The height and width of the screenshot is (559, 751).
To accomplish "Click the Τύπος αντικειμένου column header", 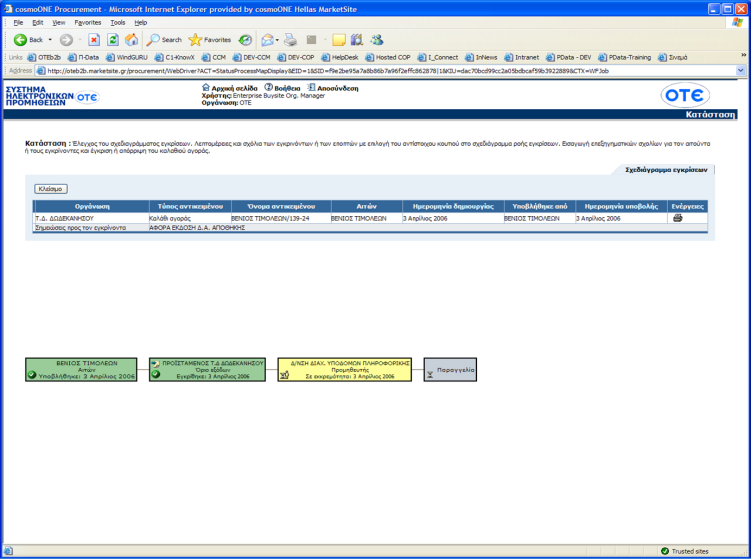I will (x=190, y=206).
